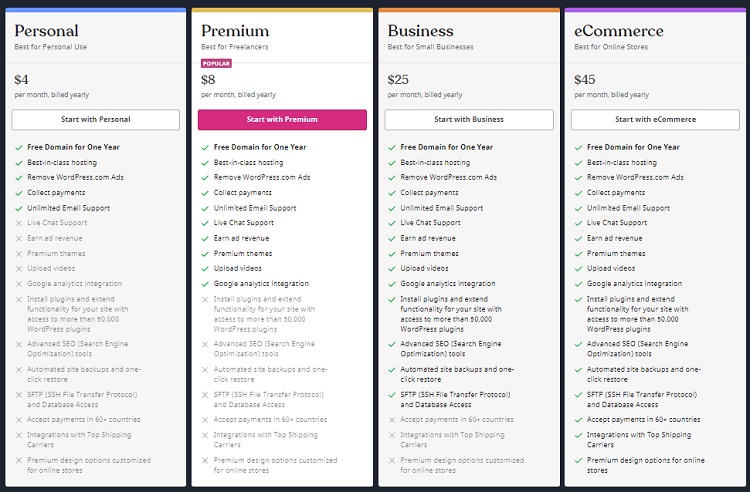The height and width of the screenshot is (492, 750).
Task: Click the checkmark beside Premium design options in eCommerce
Action: 578,460
